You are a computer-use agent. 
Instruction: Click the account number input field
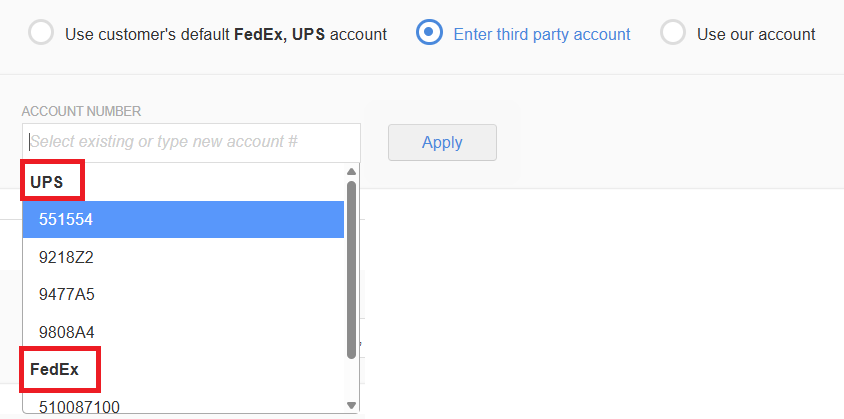click(190, 142)
